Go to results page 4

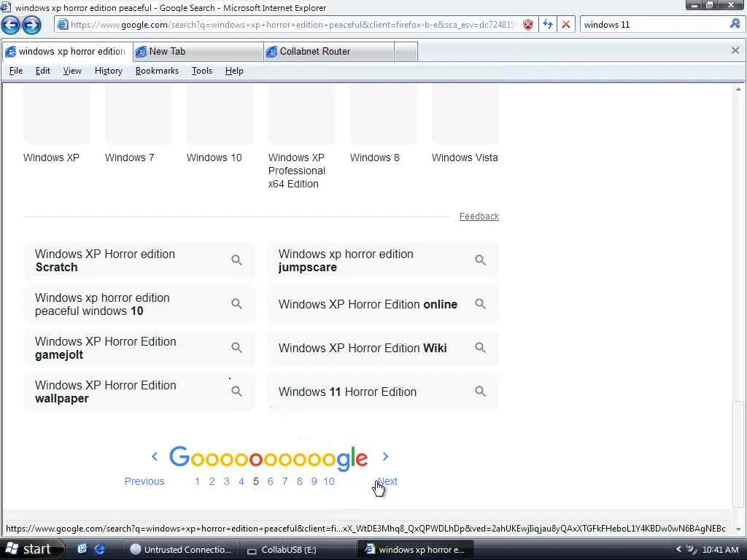pos(241,481)
